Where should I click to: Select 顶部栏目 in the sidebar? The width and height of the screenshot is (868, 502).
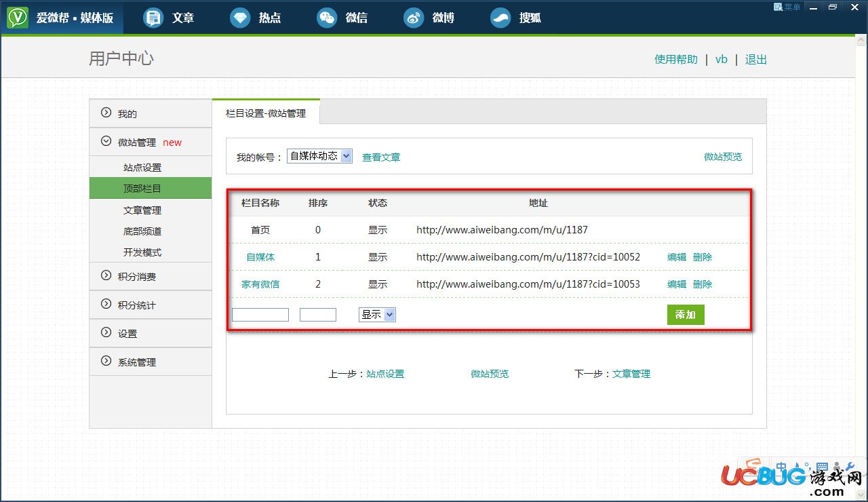(150, 189)
